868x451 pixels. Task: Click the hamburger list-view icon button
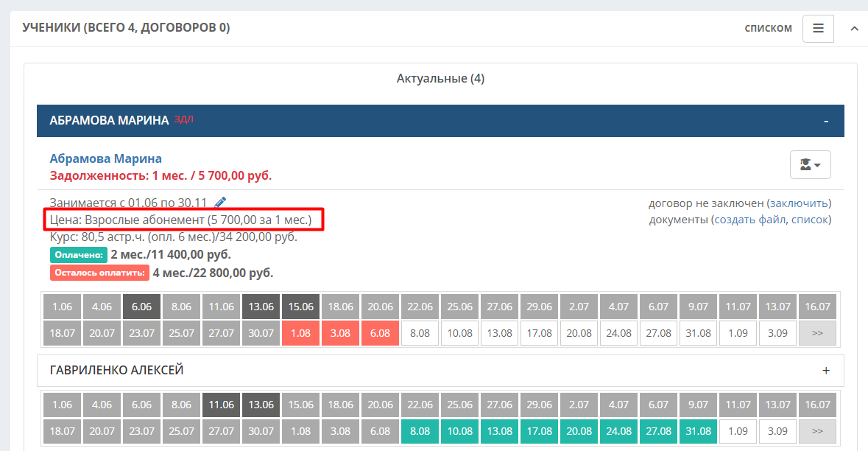pyautogui.click(x=818, y=28)
